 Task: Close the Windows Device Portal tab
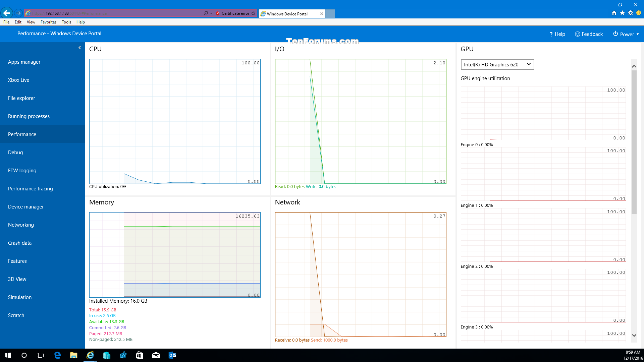[x=322, y=14]
